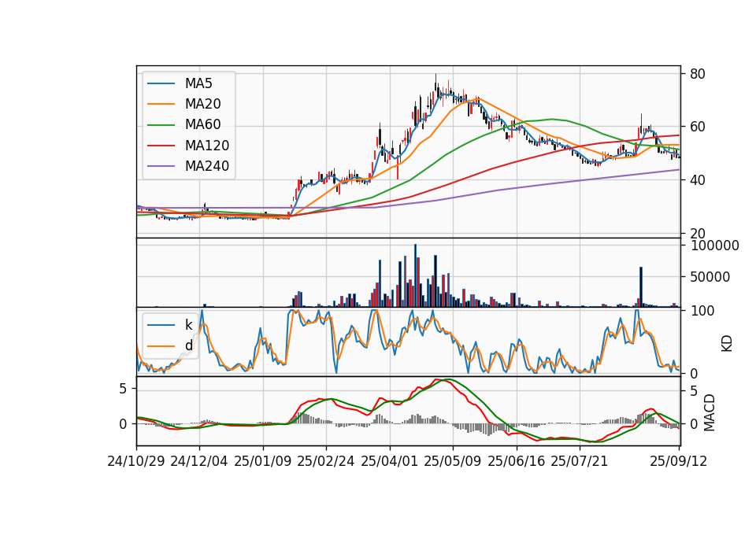Click the KD axis title
This screenshot has height=543, width=756.
[x=727, y=344]
